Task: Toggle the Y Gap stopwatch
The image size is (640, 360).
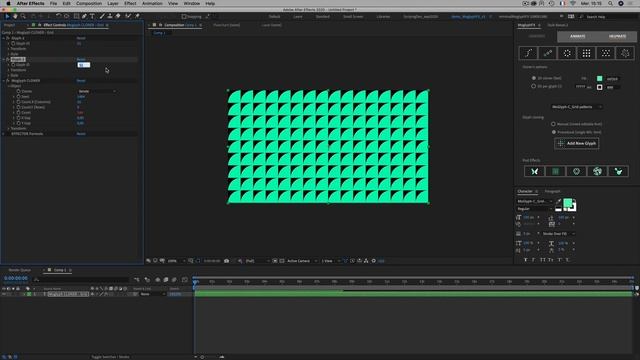Action: [18, 123]
